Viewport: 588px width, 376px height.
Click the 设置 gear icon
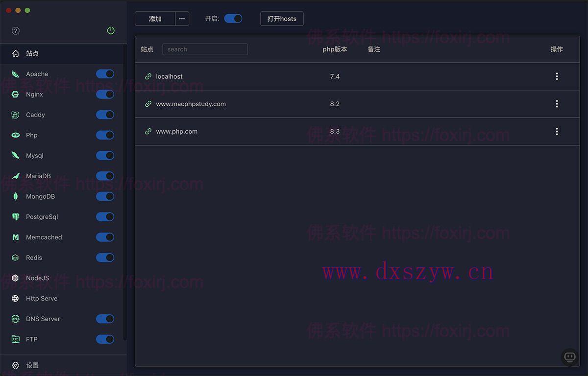16,365
